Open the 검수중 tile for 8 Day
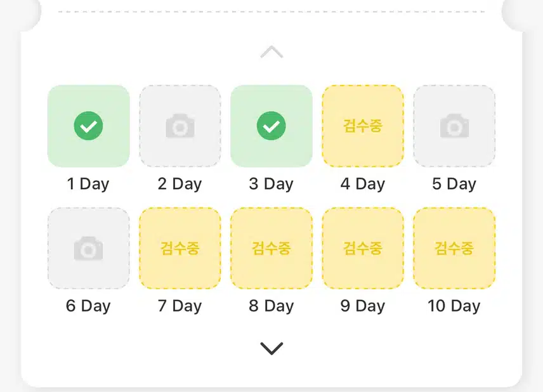This screenshot has height=392, width=543. pos(271,248)
